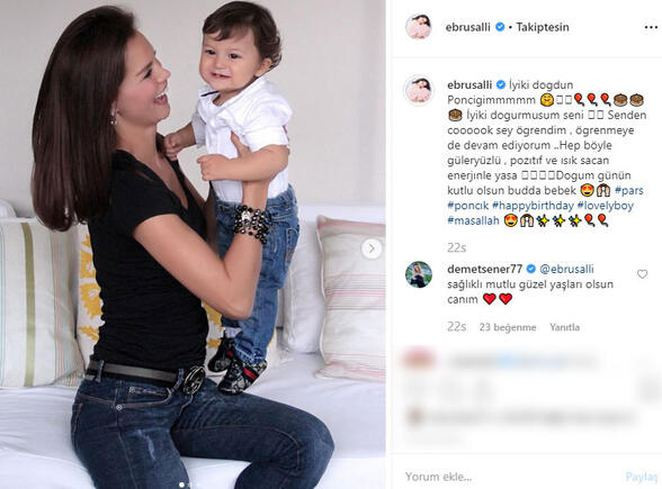662x489 pixels.
Task: Click the @ebrusalli mention in comment
Action: point(567,269)
